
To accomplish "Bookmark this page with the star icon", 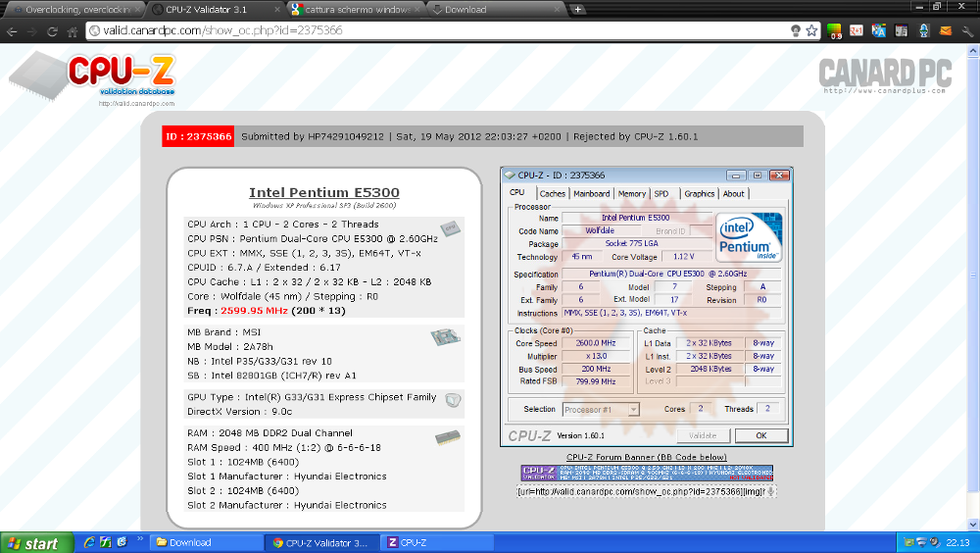I will click(x=811, y=30).
